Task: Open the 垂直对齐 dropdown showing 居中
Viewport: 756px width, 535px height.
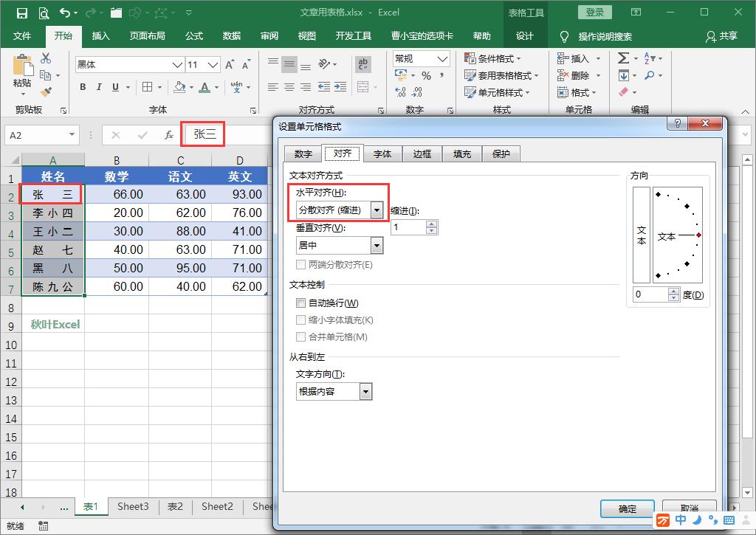Action: click(377, 245)
